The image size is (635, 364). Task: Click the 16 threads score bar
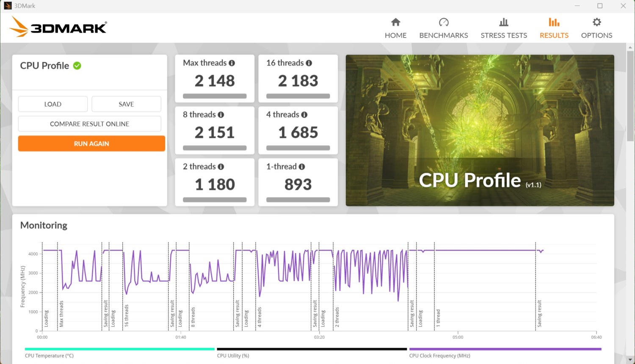coord(298,96)
